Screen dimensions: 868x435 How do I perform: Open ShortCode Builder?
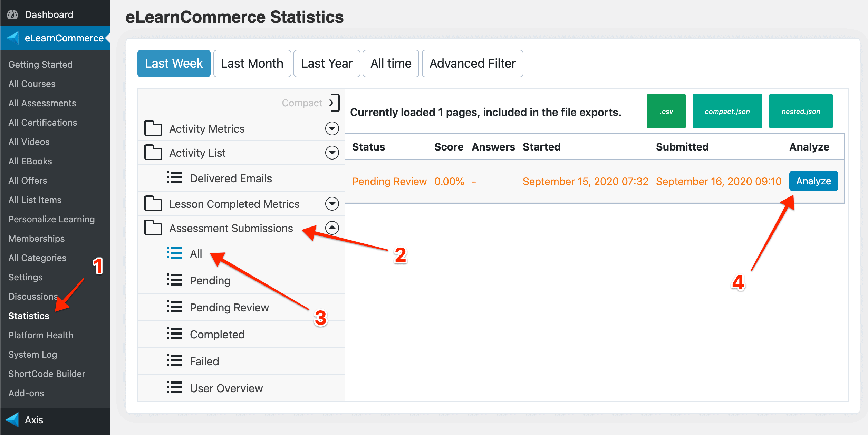(47, 374)
